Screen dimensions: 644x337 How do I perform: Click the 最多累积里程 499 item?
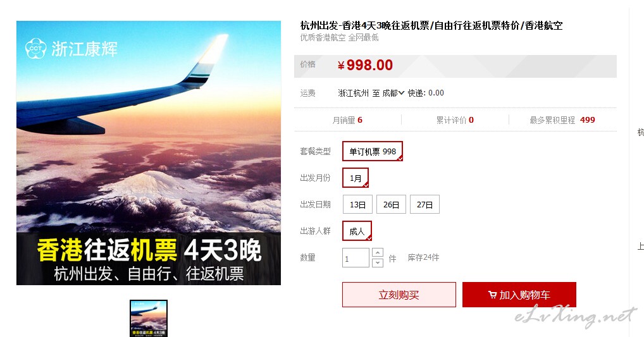(562, 120)
